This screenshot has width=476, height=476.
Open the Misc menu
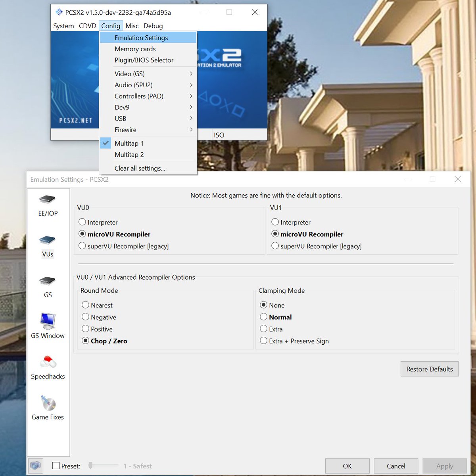[x=132, y=26]
